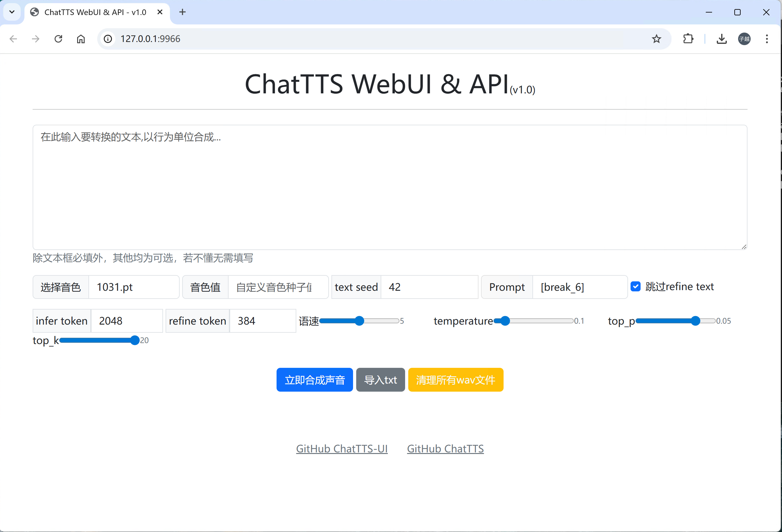
Task: Click the browser reload icon
Action: (58, 39)
